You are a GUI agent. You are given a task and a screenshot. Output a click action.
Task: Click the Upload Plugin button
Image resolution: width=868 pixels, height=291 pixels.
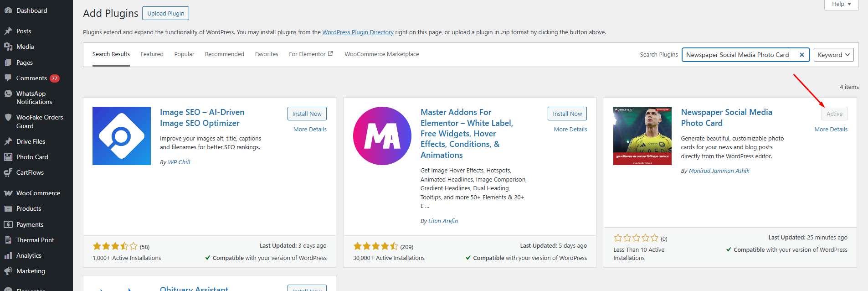tap(165, 13)
